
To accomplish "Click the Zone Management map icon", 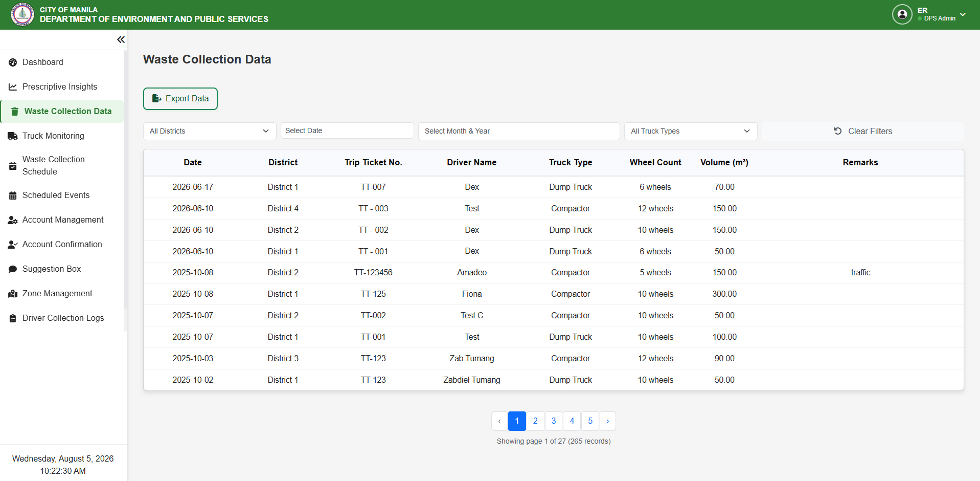I will click(x=13, y=294).
